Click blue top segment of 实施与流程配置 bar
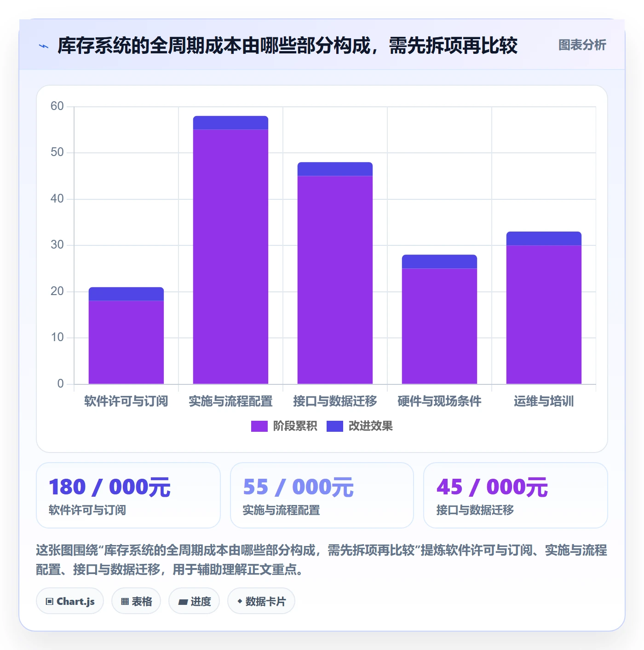The height and width of the screenshot is (650, 644). coord(230,122)
